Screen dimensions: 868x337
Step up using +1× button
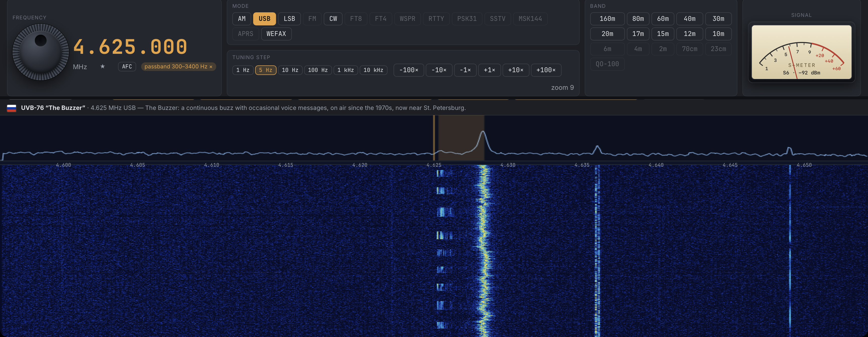(490, 70)
